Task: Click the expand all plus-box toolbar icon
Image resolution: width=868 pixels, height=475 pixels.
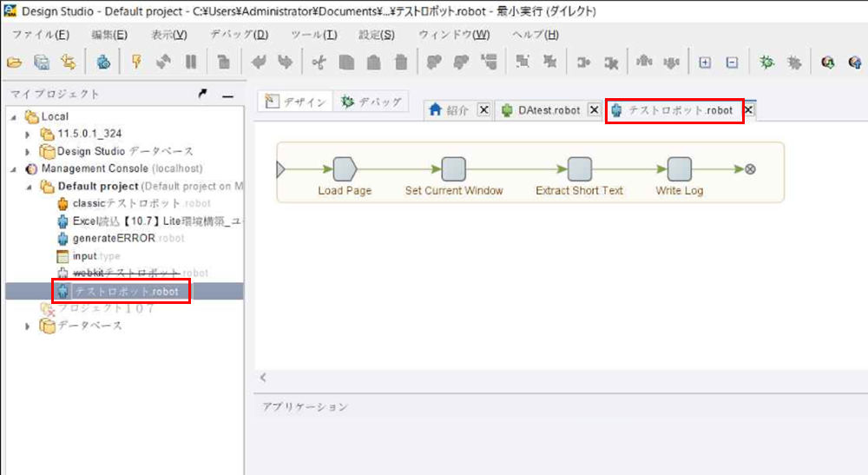Action: (705, 62)
